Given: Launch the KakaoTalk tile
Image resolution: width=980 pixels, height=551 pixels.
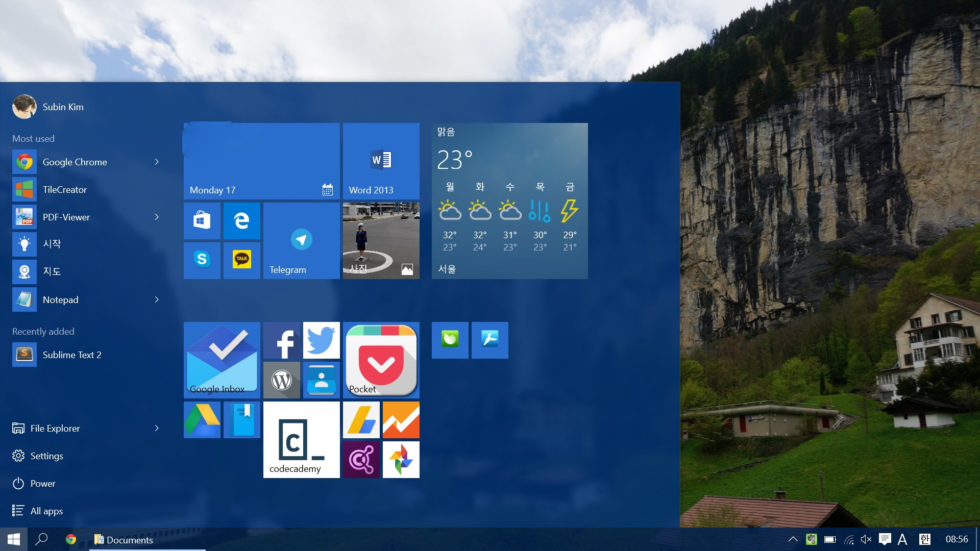Looking at the screenshot, I should coord(241,260).
